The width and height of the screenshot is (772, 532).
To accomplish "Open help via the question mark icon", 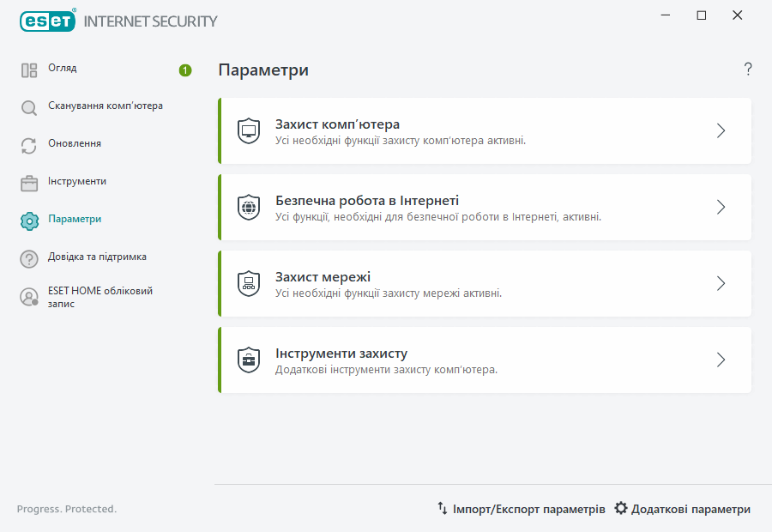I will click(x=747, y=69).
